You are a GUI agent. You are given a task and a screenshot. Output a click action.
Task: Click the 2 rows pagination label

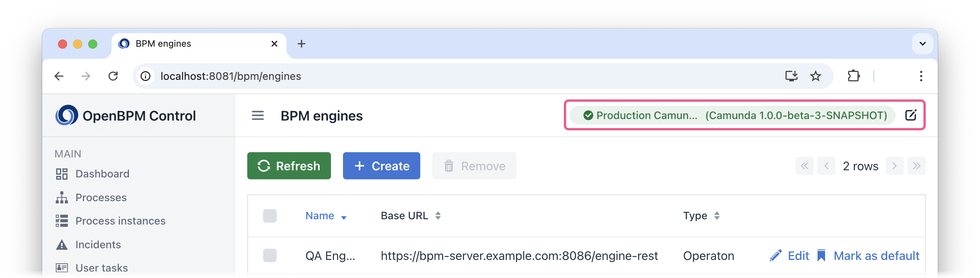point(861,166)
